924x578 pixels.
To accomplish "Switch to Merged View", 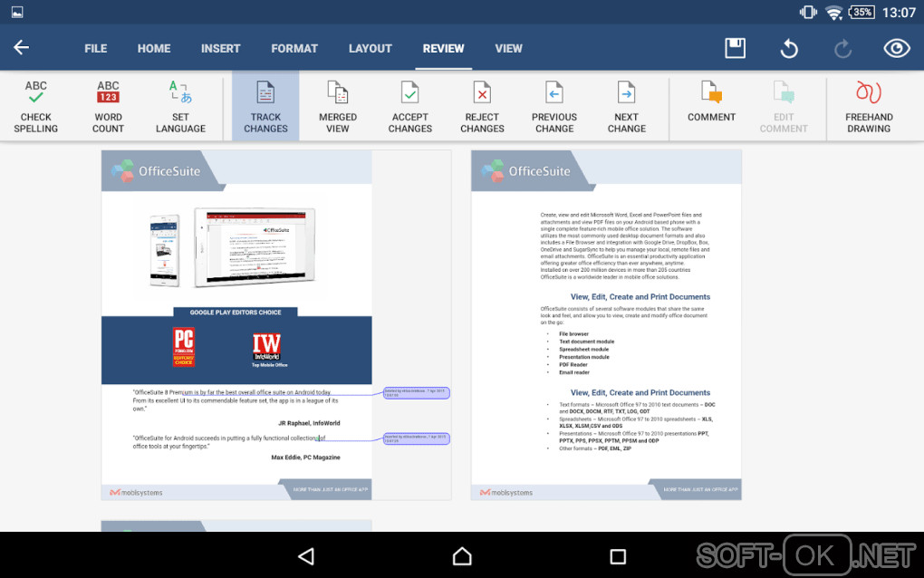I will (x=338, y=106).
